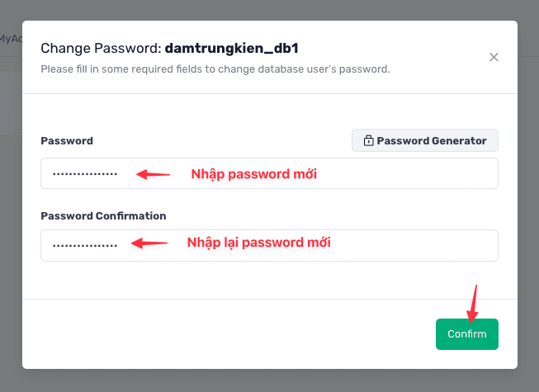Click the Password Confirmation label
The width and height of the screenshot is (539, 392).
point(103,215)
